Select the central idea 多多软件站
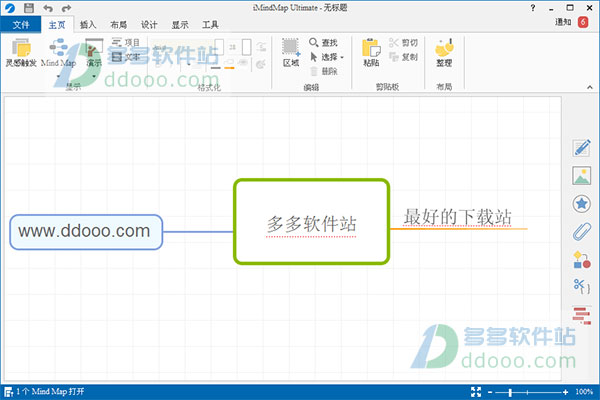The image size is (600, 400). click(x=311, y=222)
